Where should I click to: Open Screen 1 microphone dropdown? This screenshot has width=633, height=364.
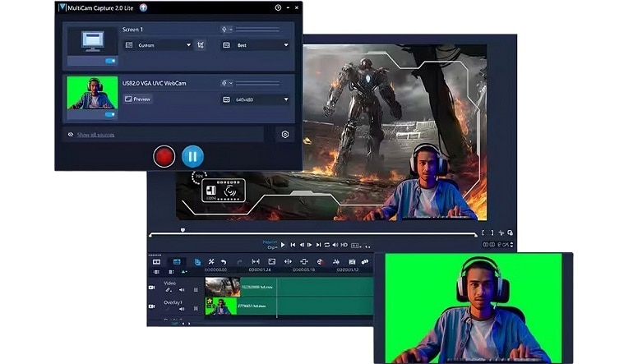point(226,30)
